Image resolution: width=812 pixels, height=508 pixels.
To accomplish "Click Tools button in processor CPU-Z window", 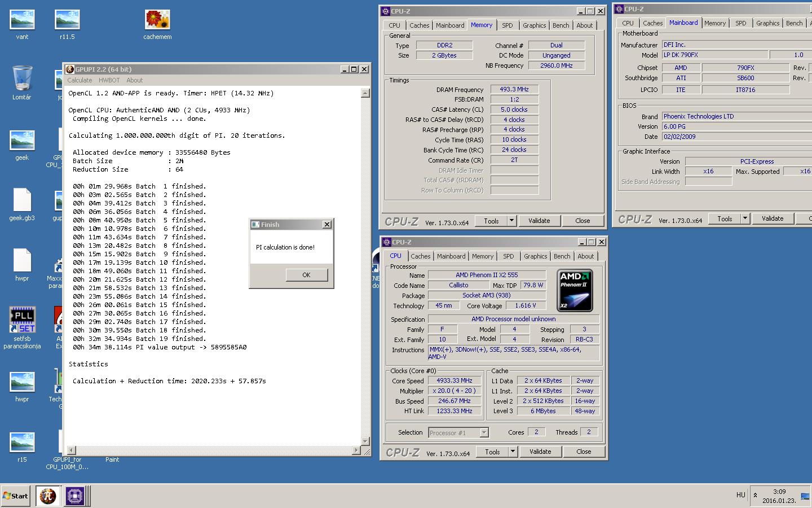I will pyautogui.click(x=492, y=452).
